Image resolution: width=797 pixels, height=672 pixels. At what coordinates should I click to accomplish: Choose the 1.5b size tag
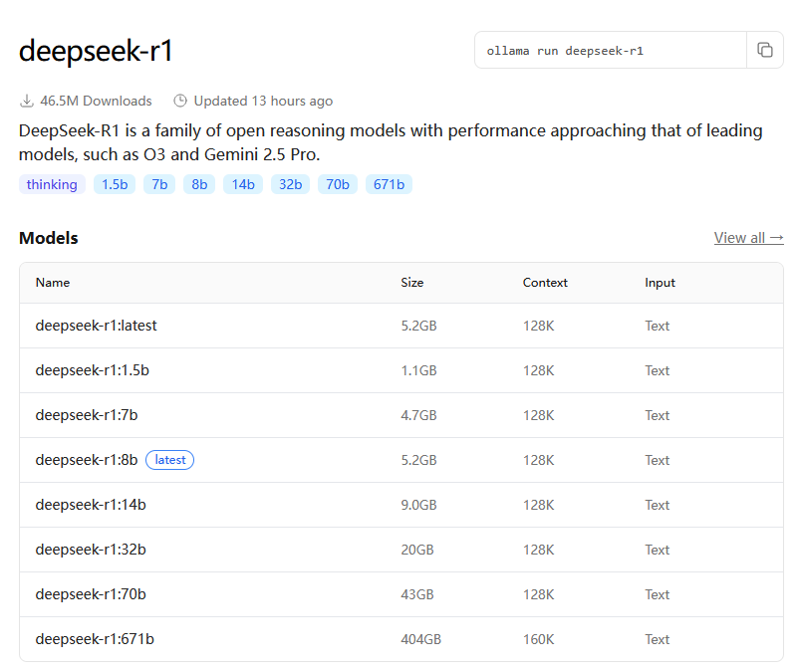[115, 184]
